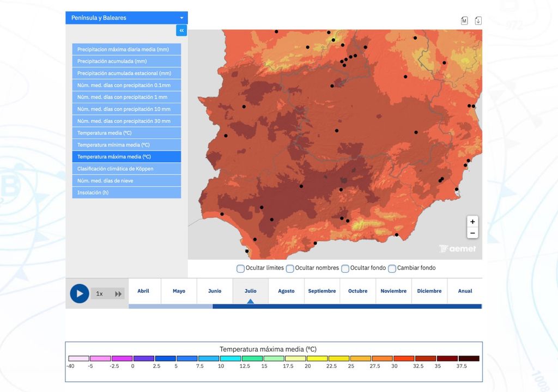The width and height of the screenshot is (558, 392).
Task: Select Núm. med. días con precipitación 30 mm
Action: click(126, 121)
